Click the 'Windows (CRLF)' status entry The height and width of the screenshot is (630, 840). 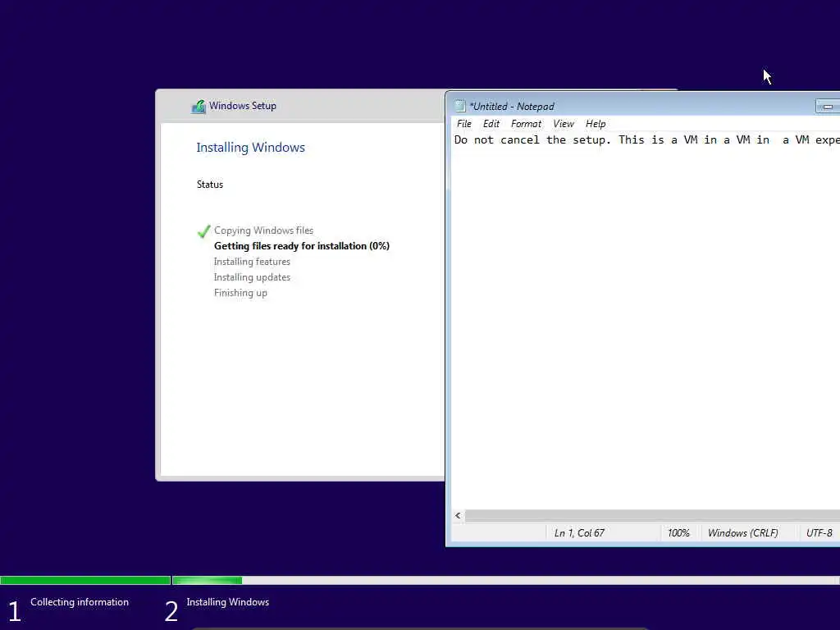742,533
